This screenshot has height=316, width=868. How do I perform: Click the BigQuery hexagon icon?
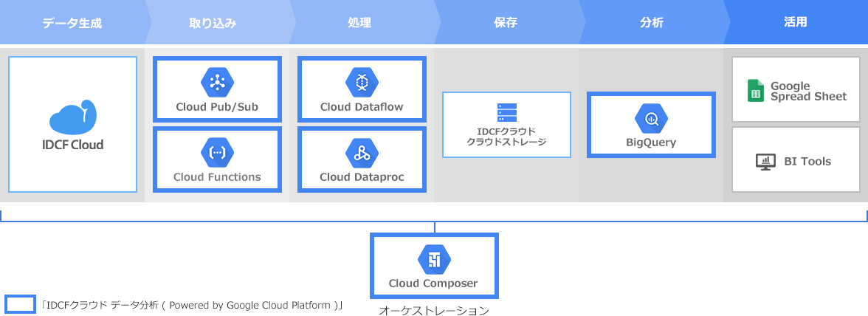(651, 118)
